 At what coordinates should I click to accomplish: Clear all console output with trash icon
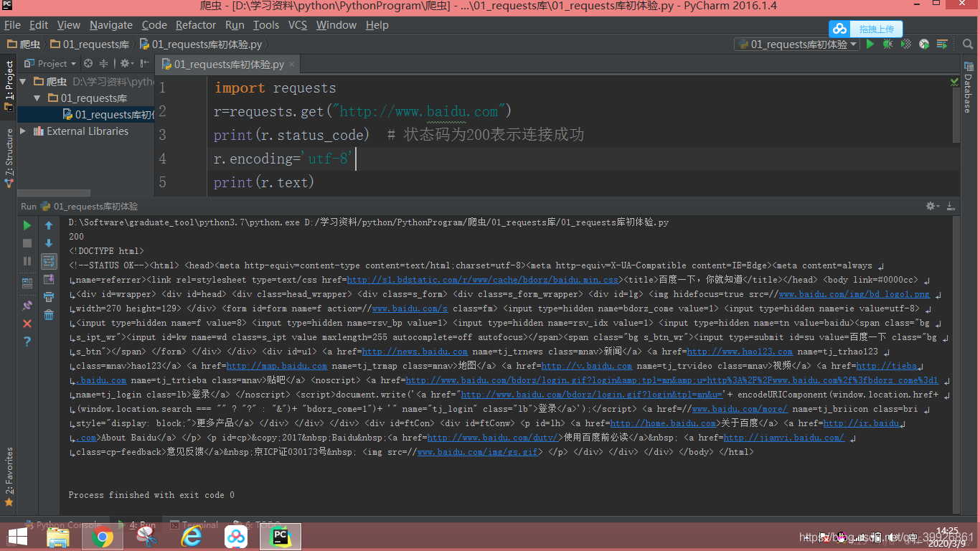pos(49,315)
